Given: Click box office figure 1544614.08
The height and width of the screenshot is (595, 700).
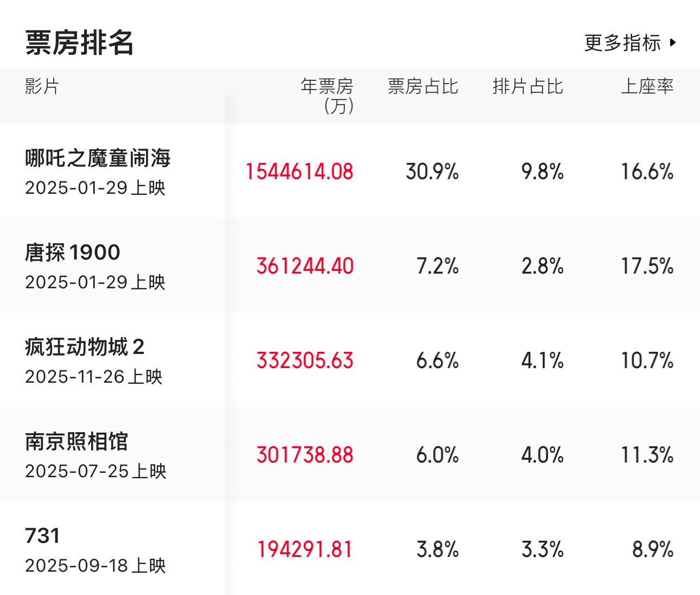Looking at the screenshot, I should [x=299, y=172].
